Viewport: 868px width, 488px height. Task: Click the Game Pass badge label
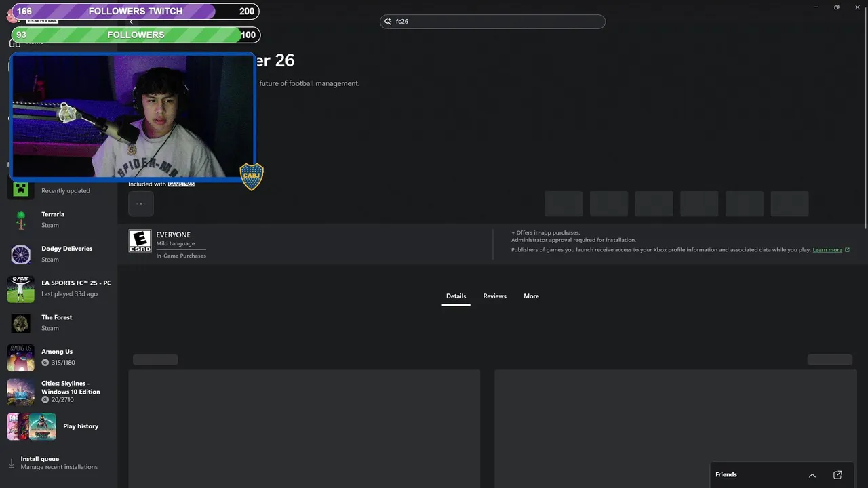[x=181, y=184]
